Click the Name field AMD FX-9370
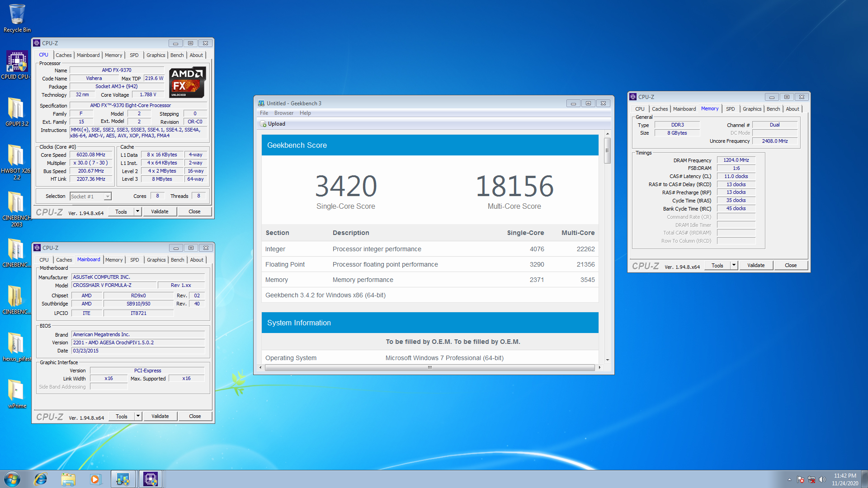This screenshot has width=868, height=488. coord(117,70)
